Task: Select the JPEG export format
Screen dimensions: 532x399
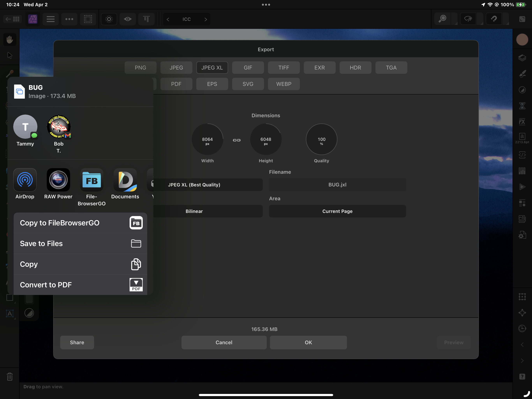Action: pos(176,68)
